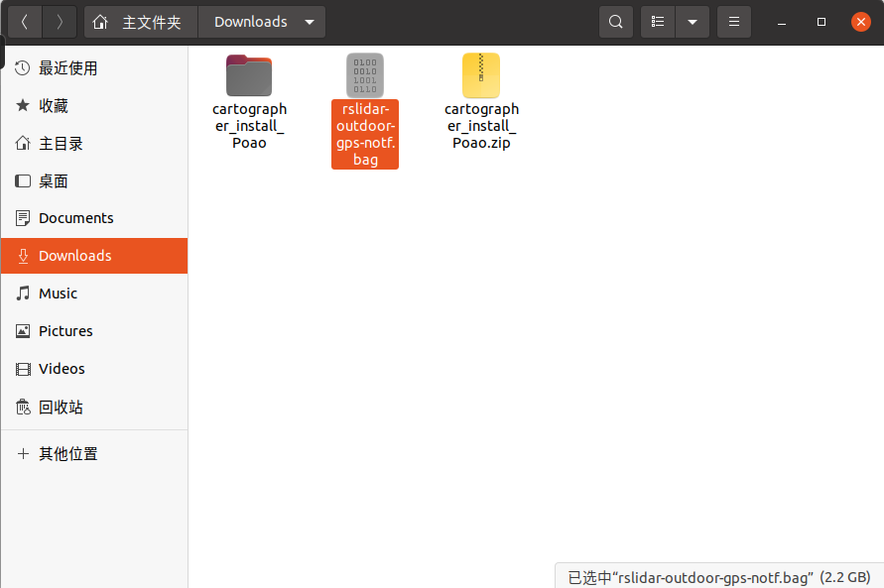Open the cartographer_install_Poao folder
This screenshot has width=884, height=588.
249,101
